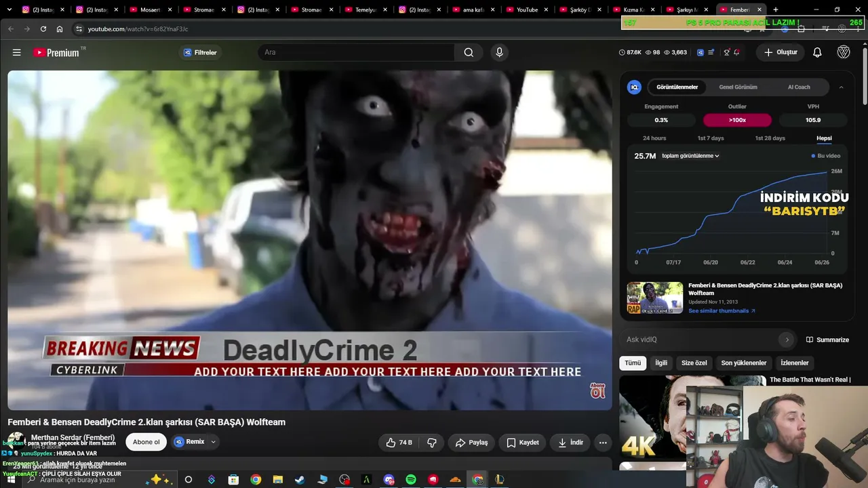
Task: Dislike the video with thumbs down
Action: tap(432, 443)
